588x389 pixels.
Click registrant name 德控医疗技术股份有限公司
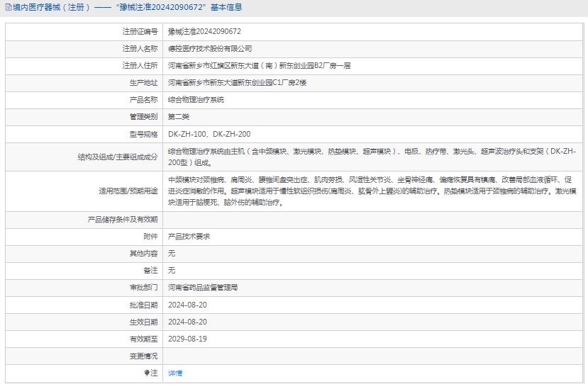(210, 49)
